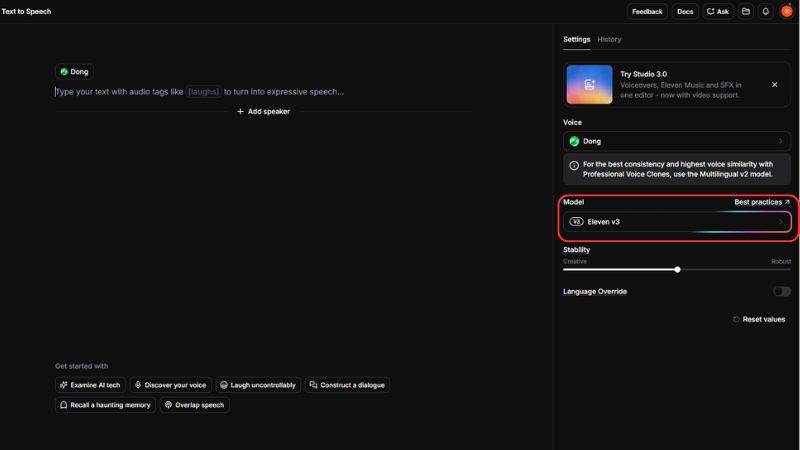Image resolution: width=800 pixels, height=450 pixels.
Task: Click the Stability slider handle
Action: (x=678, y=269)
